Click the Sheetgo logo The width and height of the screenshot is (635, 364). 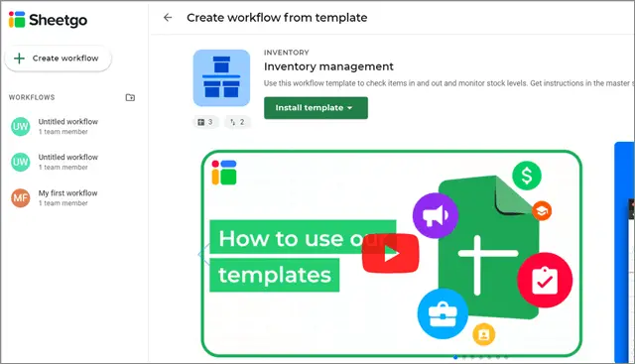pyautogui.click(x=48, y=20)
